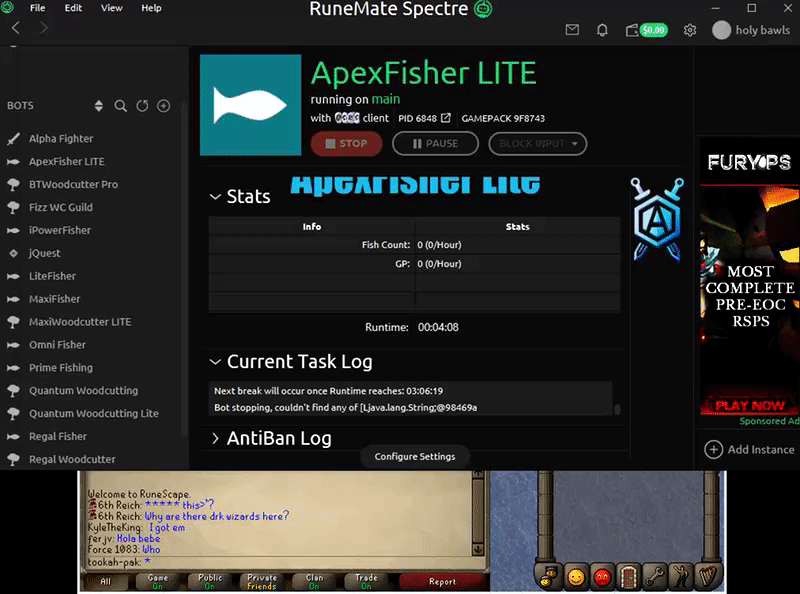
Task: Select the Omni Fisher bot
Action: (57, 345)
